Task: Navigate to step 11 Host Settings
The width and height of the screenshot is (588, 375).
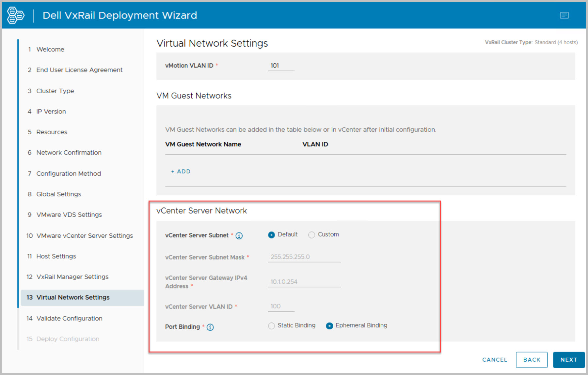Action: 56,256
